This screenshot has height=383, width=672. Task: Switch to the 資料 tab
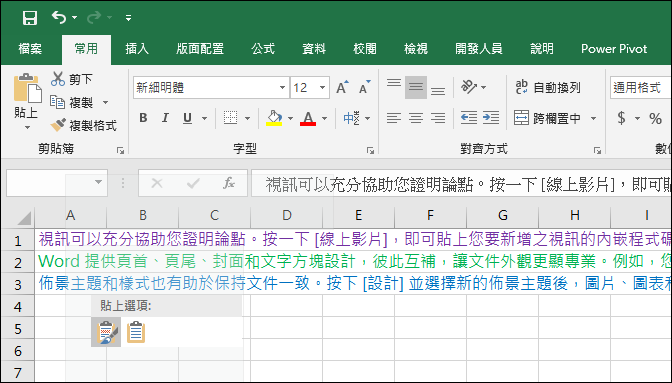click(314, 49)
